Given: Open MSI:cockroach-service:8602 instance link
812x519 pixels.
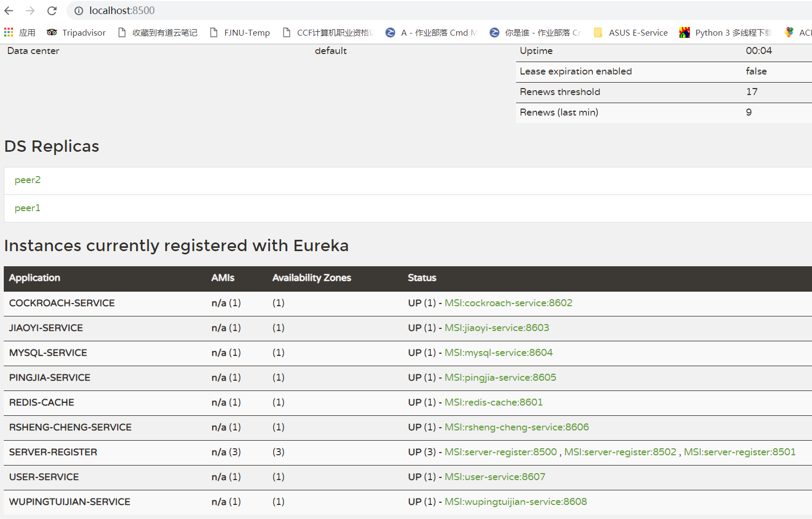Looking at the screenshot, I should (x=509, y=303).
